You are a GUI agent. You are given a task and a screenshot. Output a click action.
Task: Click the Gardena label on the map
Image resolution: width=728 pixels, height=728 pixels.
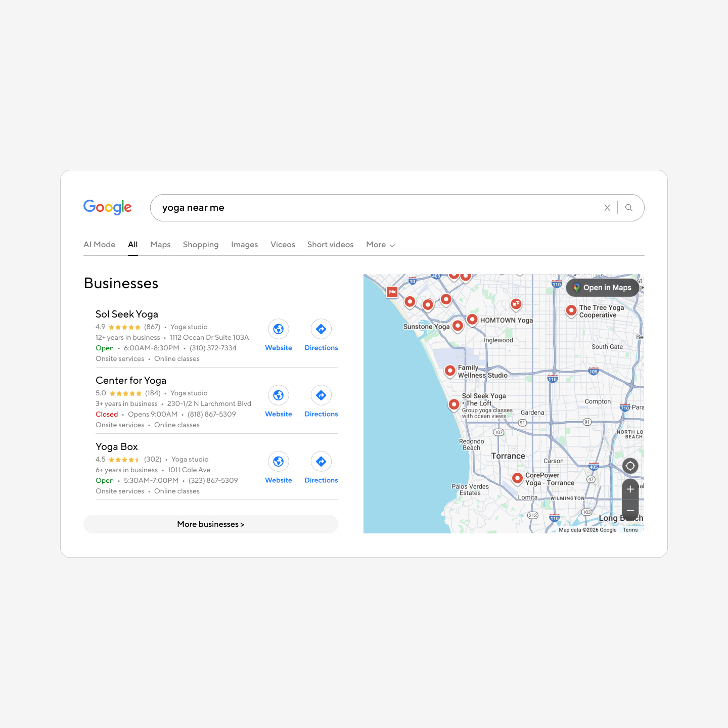coord(532,413)
